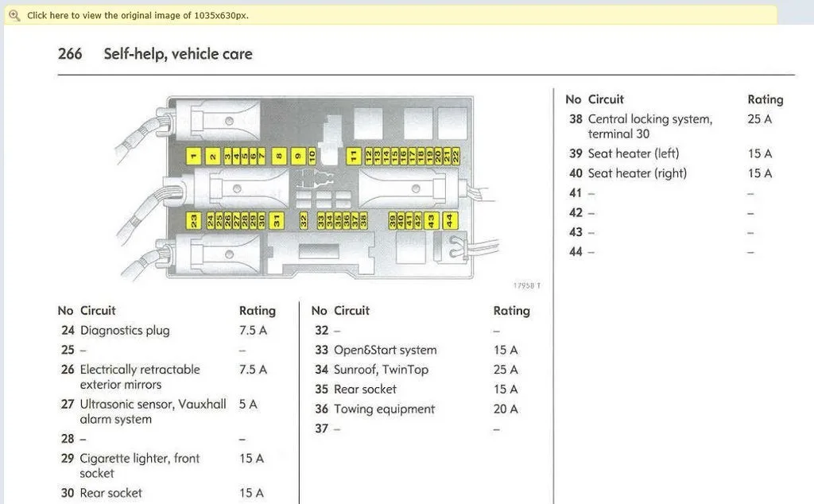Click row number '41' in the fuse table
814x504 pixels.
coord(576,193)
